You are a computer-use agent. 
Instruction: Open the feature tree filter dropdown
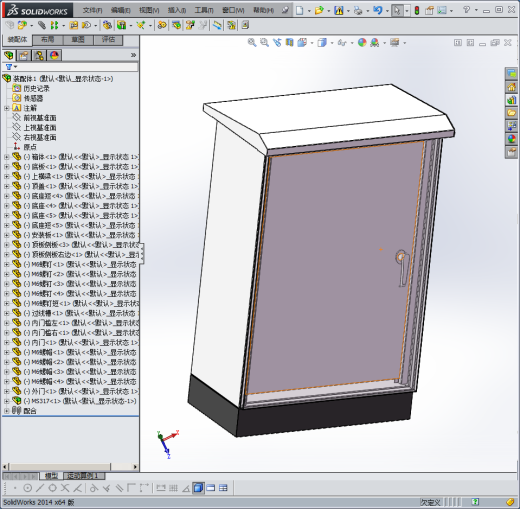tap(11, 67)
